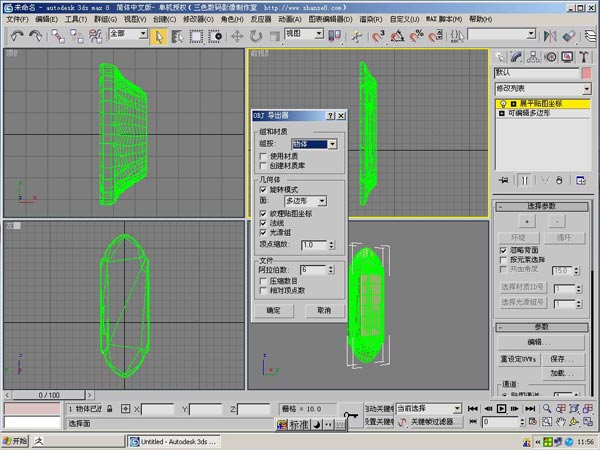The width and height of the screenshot is (600, 450).
Task: Open the Motion command panel tab
Action: (x=551, y=57)
